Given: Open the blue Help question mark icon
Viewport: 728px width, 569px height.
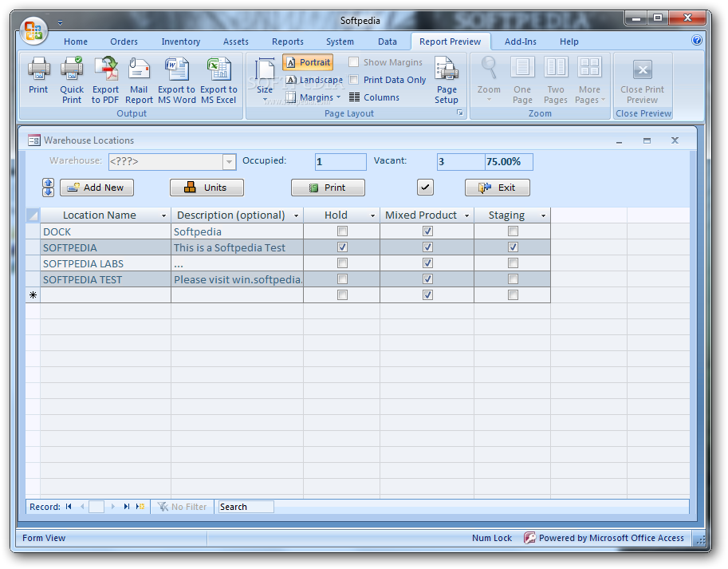Looking at the screenshot, I should click(x=696, y=40).
